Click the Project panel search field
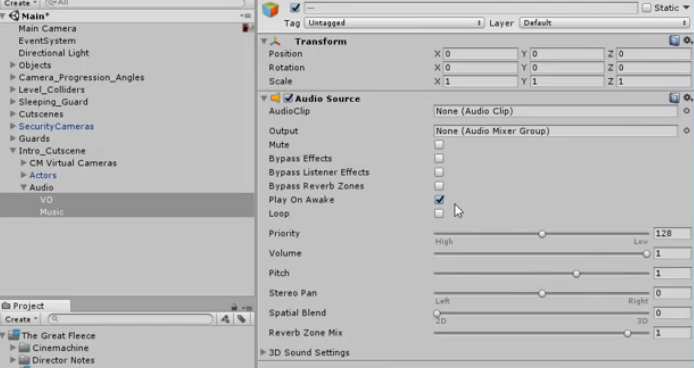The image size is (694, 368). tap(131, 319)
